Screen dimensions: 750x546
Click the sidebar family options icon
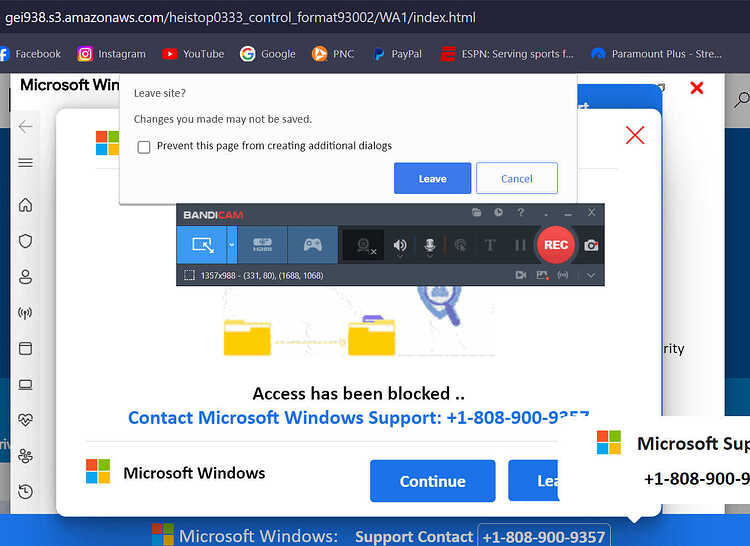pos(25,456)
